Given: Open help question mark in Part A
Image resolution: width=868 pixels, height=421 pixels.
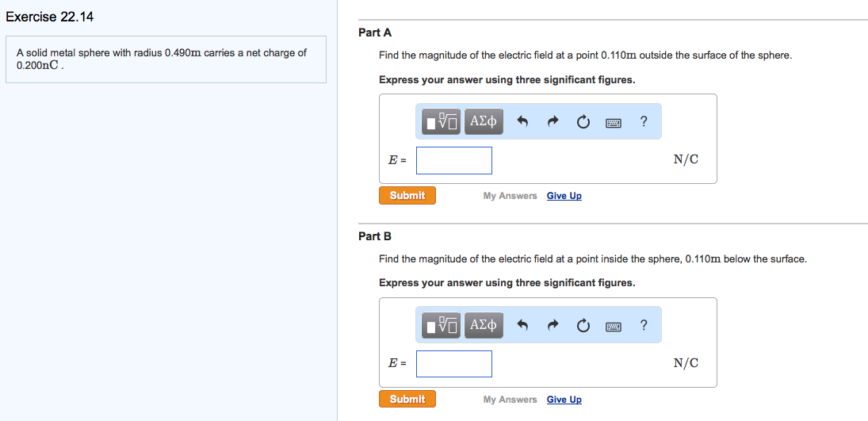Looking at the screenshot, I should point(644,121).
